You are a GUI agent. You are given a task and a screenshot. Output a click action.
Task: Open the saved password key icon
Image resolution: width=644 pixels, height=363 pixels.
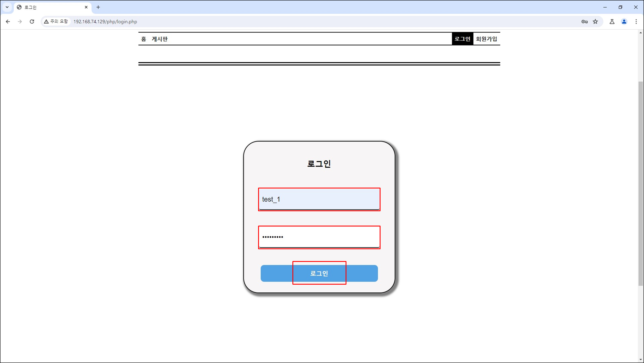(584, 21)
